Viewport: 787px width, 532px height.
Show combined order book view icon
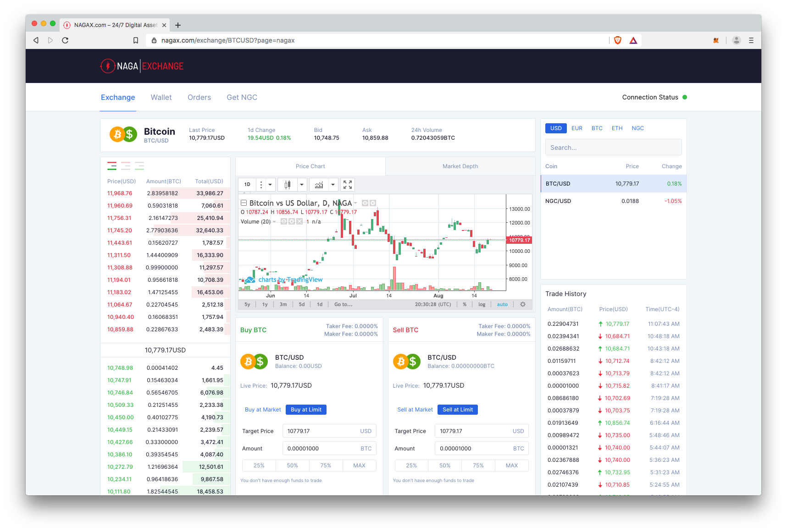point(112,166)
